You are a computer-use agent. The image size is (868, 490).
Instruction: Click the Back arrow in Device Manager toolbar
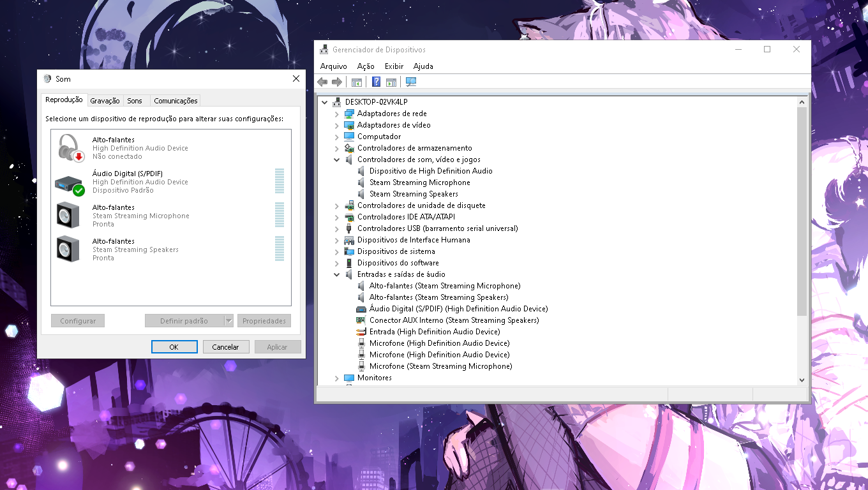322,82
